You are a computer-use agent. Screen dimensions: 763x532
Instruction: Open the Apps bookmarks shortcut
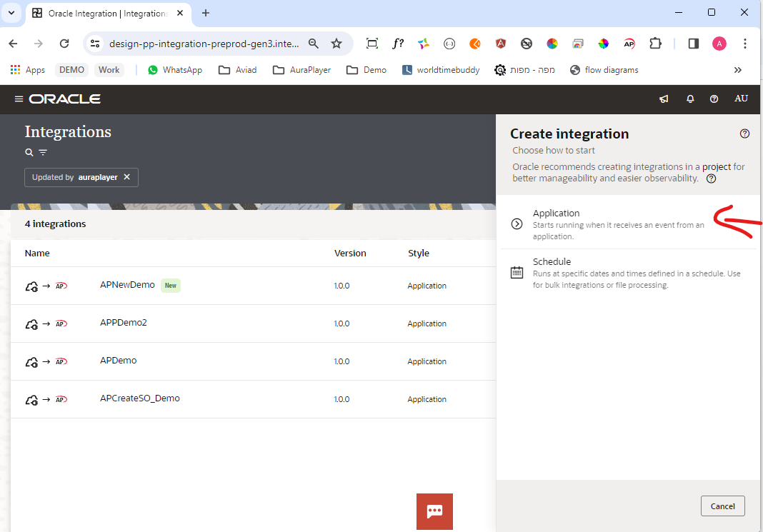[x=28, y=70]
